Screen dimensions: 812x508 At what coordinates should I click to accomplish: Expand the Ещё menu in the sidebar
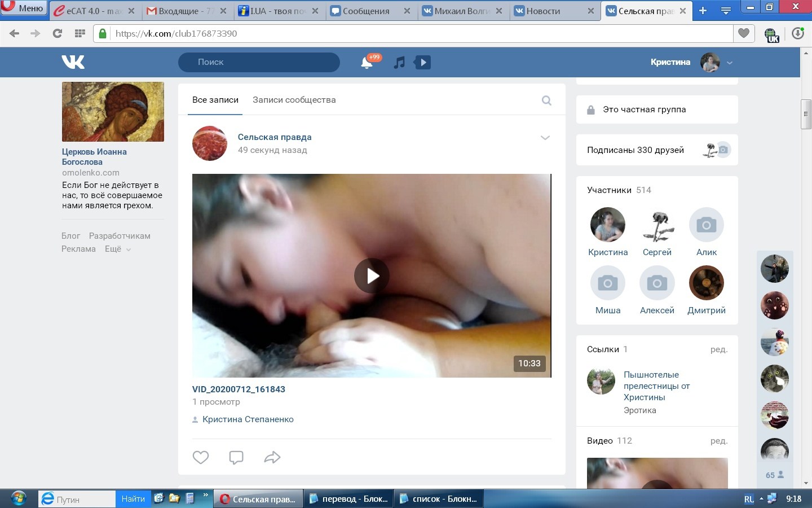[x=117, y=249]
